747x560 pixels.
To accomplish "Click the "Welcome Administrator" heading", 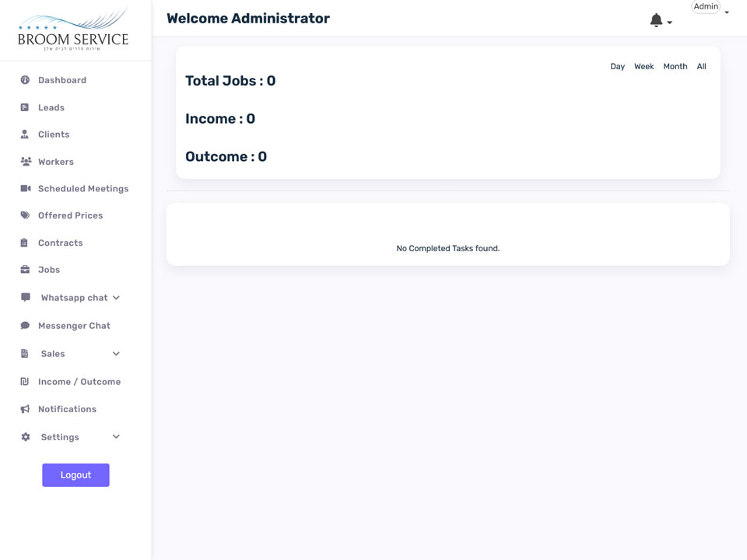I will [x=248, y=19].
